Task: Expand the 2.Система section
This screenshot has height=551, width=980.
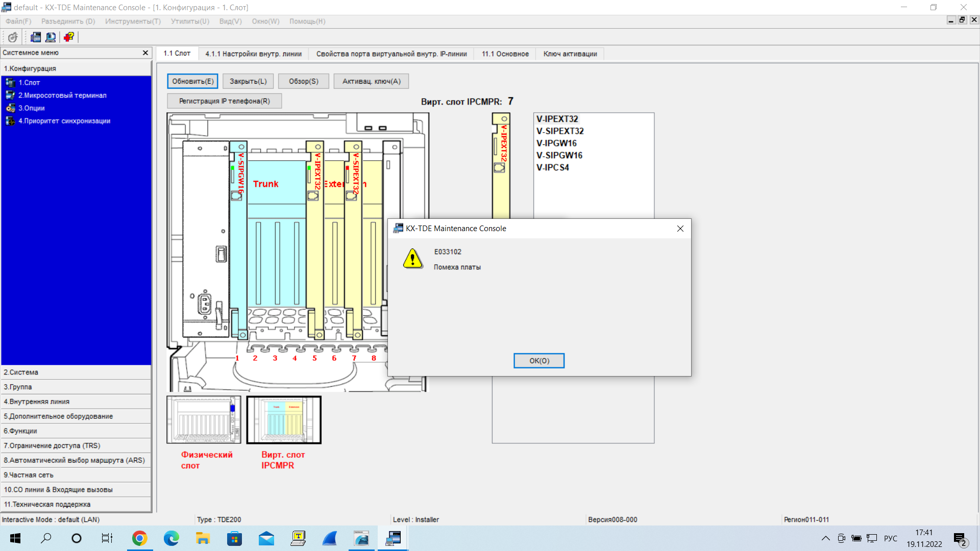Action: point(76,372)
